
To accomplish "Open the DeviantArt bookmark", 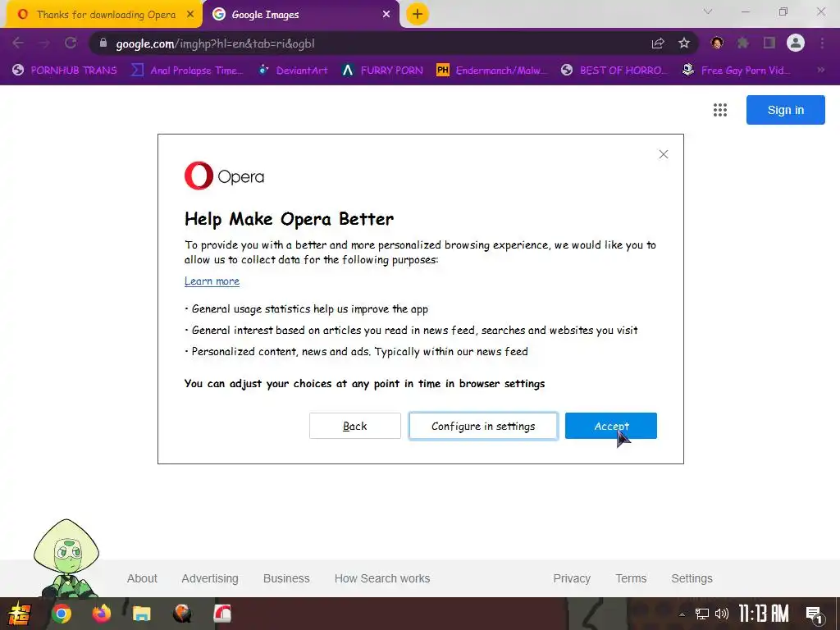I will pyautogui.click(x=293, y=71).
